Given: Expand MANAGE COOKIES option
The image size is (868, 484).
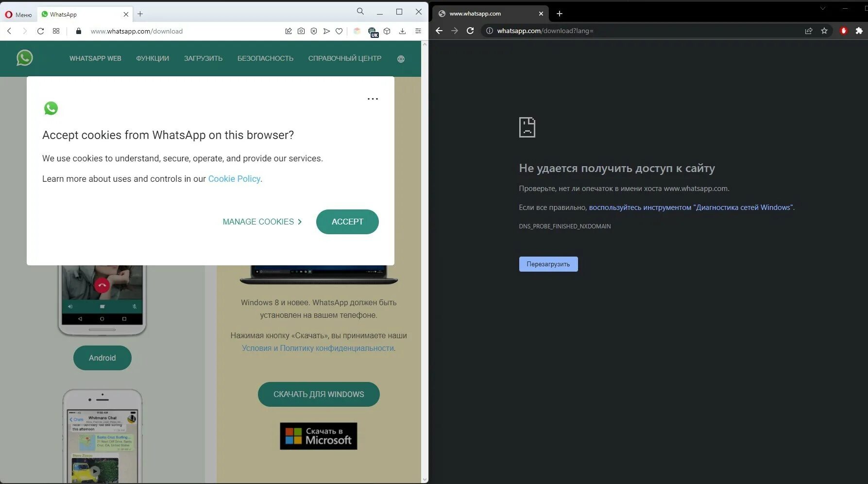Looking at the screenshot, I should (262, 222).
